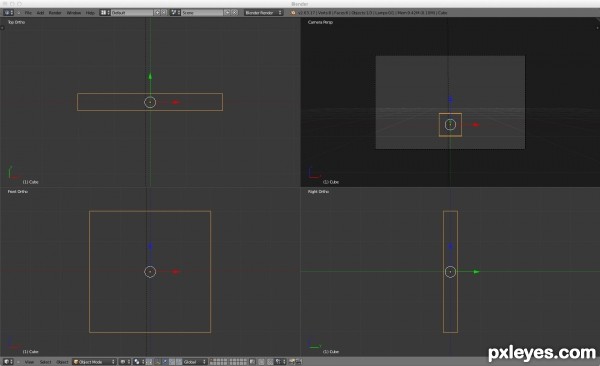Click the "Right Ortho" view label
This screenshot has width=600, height=366.
pos(318,191)
